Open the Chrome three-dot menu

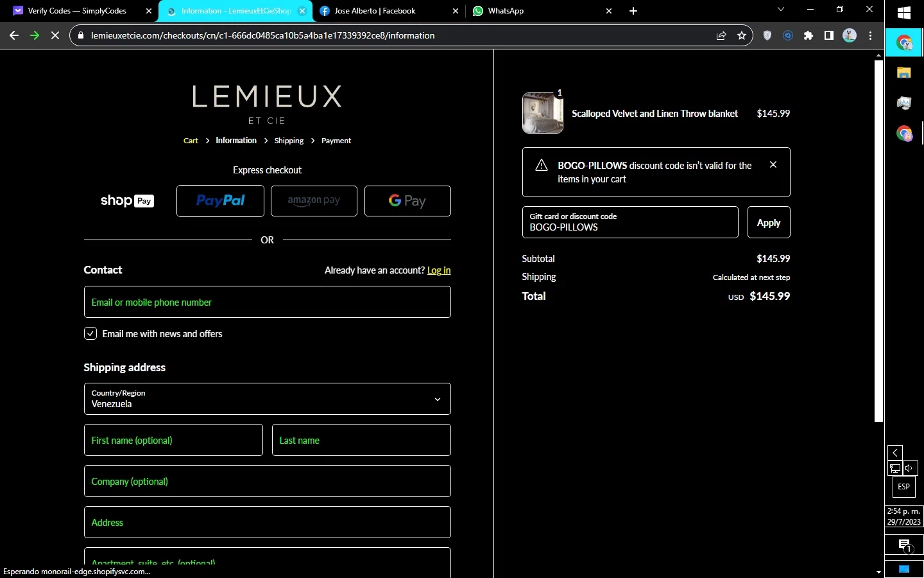click(871, 35)
